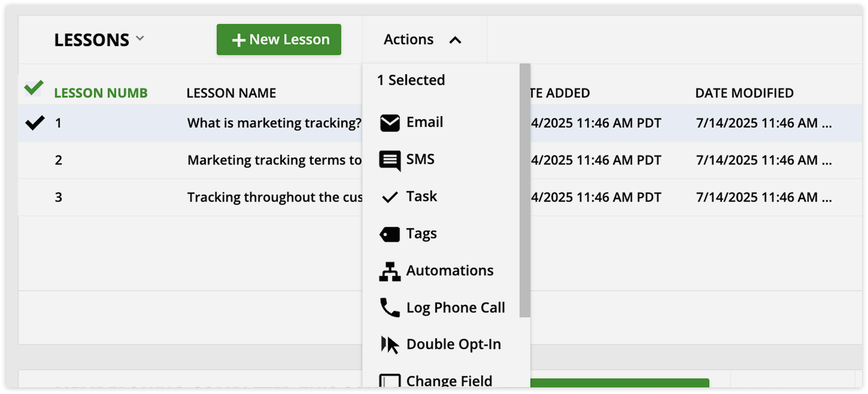Image resolution: width=868 pixels, height=394 pixels.
Task: Click the Double Opt-In cursor icon
Action: 390,345
